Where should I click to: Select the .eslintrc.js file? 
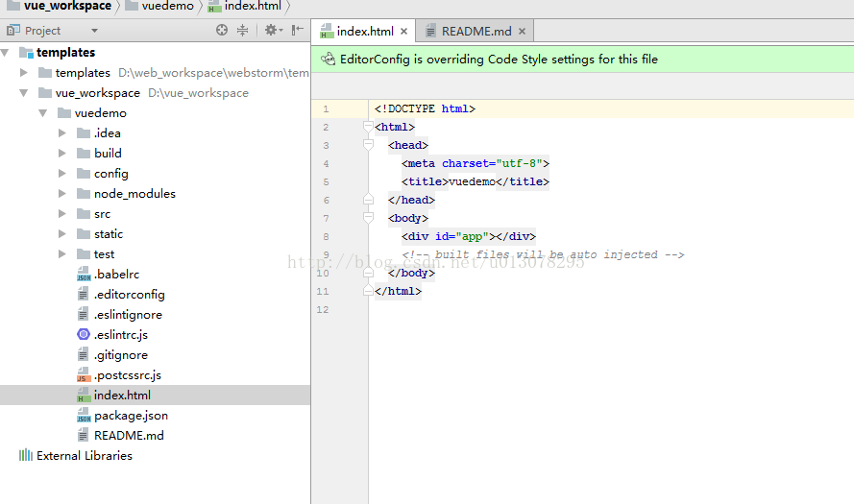click(x=120, y=335)
